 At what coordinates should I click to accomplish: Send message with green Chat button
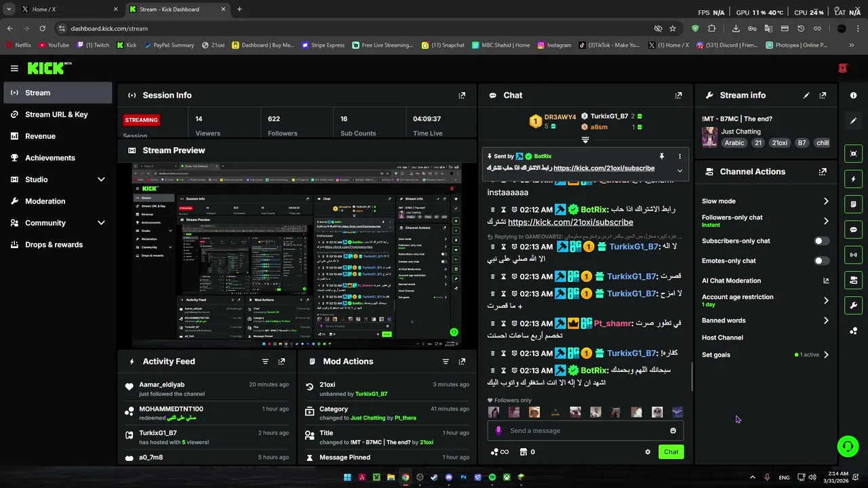[671, 452]
